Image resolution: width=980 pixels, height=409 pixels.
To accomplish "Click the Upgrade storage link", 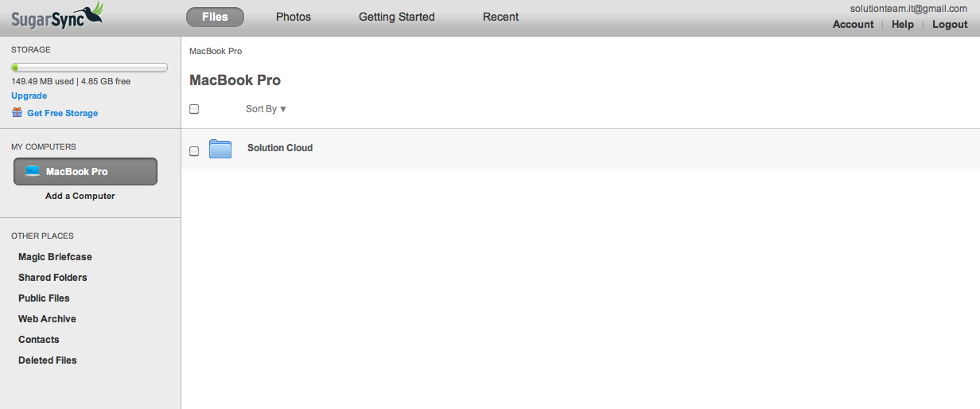I will point(29,95).
